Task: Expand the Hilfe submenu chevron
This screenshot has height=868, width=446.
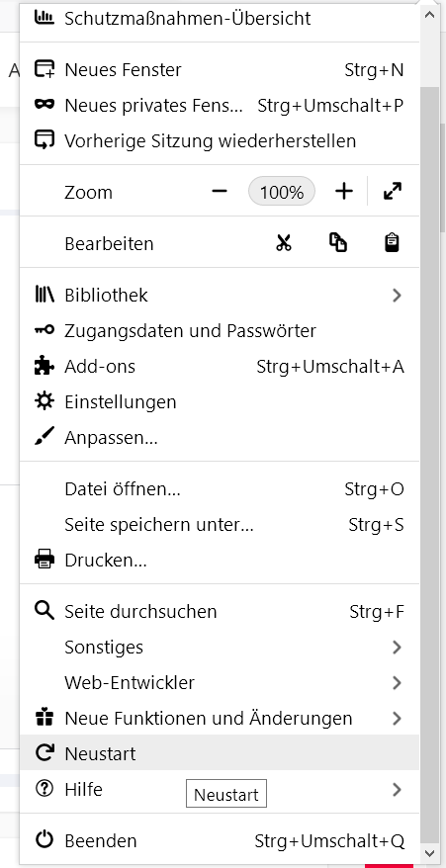Action: [397, 789]
